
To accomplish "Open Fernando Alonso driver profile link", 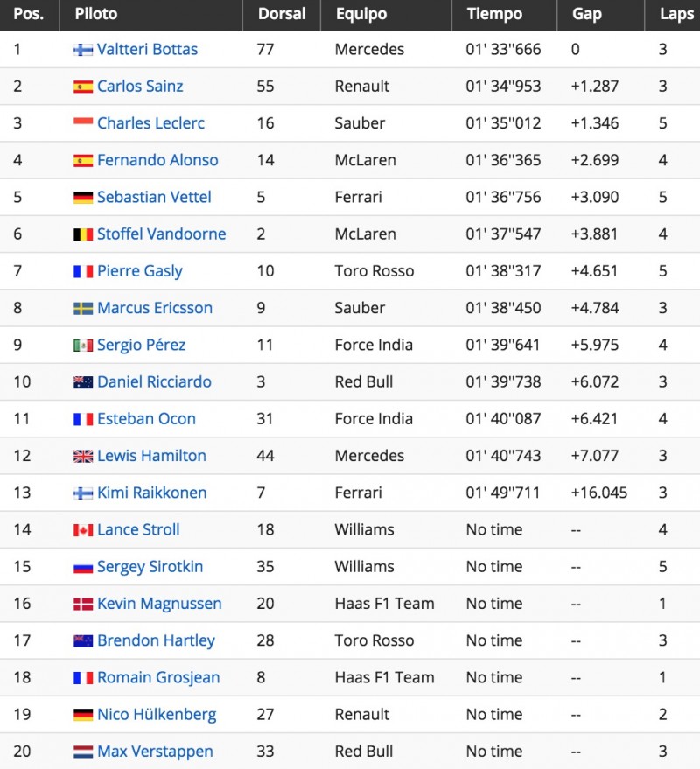I will [x=157, y=160].
